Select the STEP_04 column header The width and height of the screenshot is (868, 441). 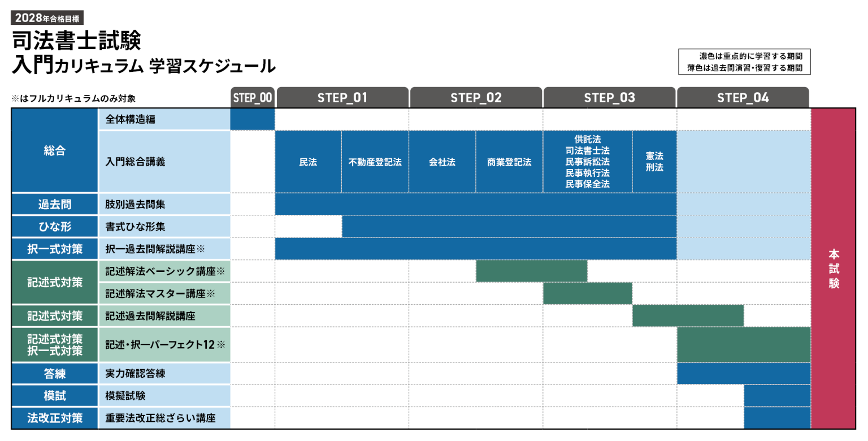(743, 98)
